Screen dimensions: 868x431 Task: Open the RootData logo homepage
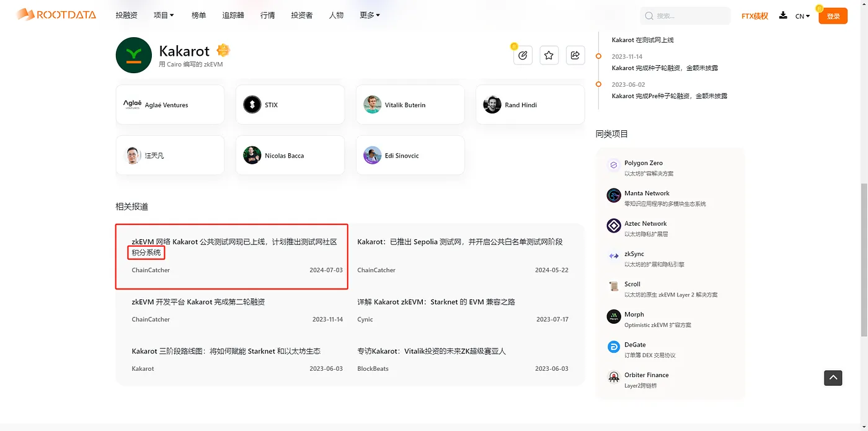(x=56, y=14)
